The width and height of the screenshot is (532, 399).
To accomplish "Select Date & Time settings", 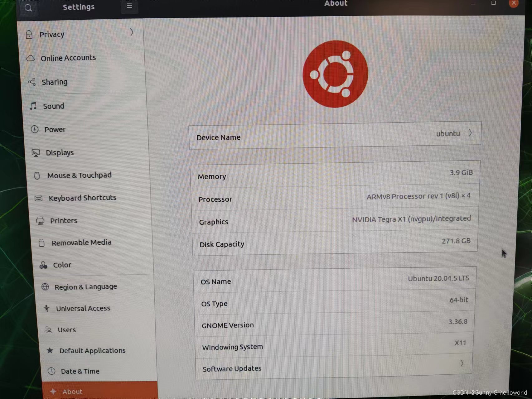I will [99, 371].
